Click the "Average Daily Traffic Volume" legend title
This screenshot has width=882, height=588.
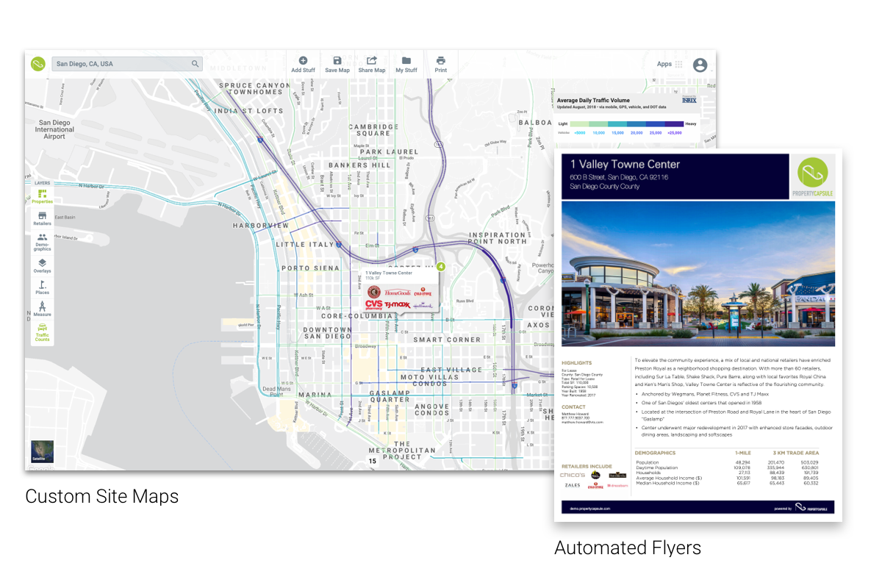pyautogui.click(x=593, y=100)
